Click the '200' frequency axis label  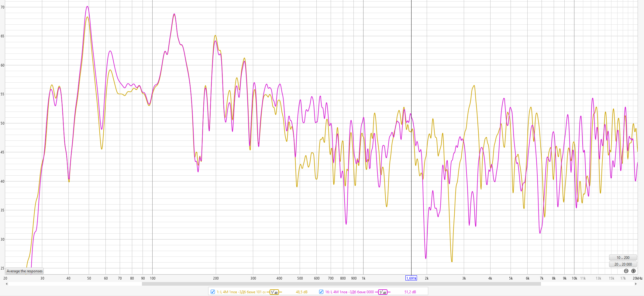point(216,278)
